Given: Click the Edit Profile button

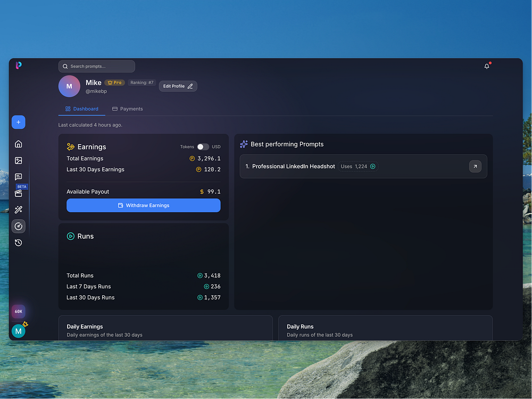Looking at the screenshot, I should click(x=178, y=86).
